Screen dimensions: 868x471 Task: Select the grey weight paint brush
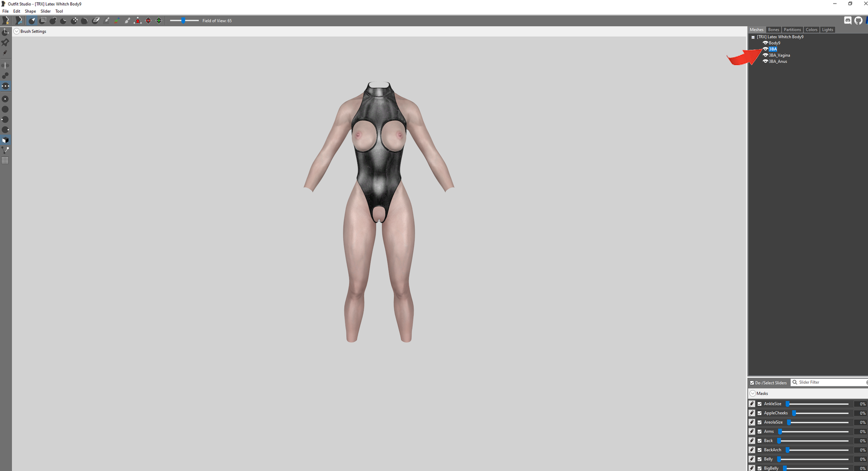tap(107, 20)
